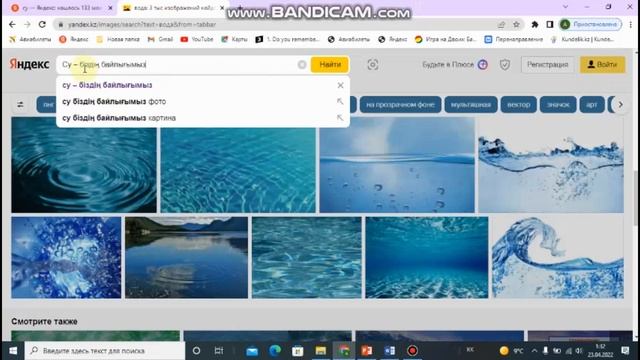Click inside the Yandex search field
Screen dimensions: 640x360
pos(180,64)
